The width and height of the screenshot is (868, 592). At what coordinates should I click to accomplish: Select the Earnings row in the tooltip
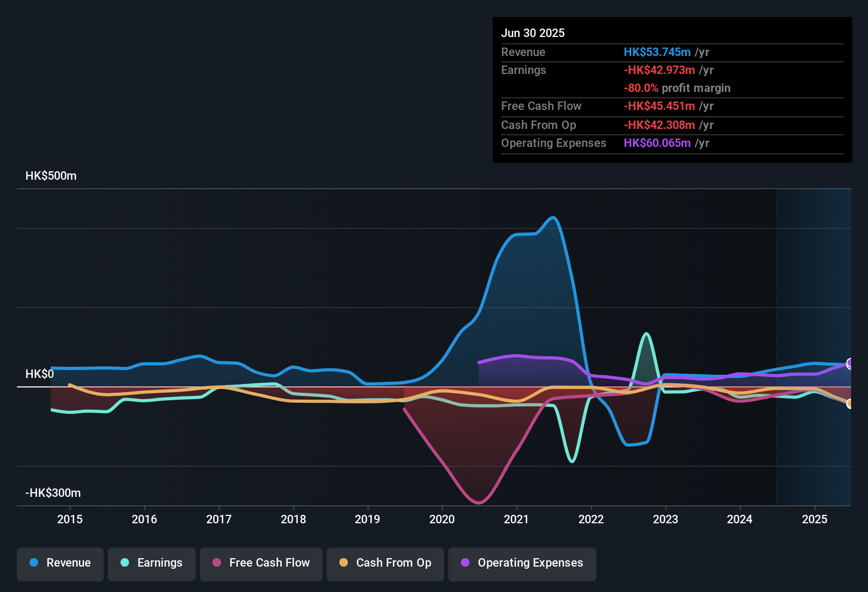pos(607,70)
